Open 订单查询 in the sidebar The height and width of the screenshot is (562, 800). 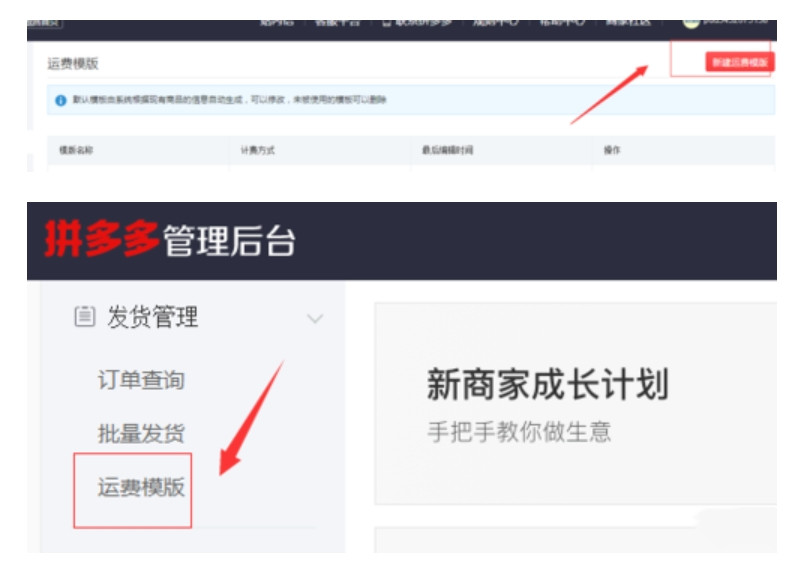[x=141, y=380]
